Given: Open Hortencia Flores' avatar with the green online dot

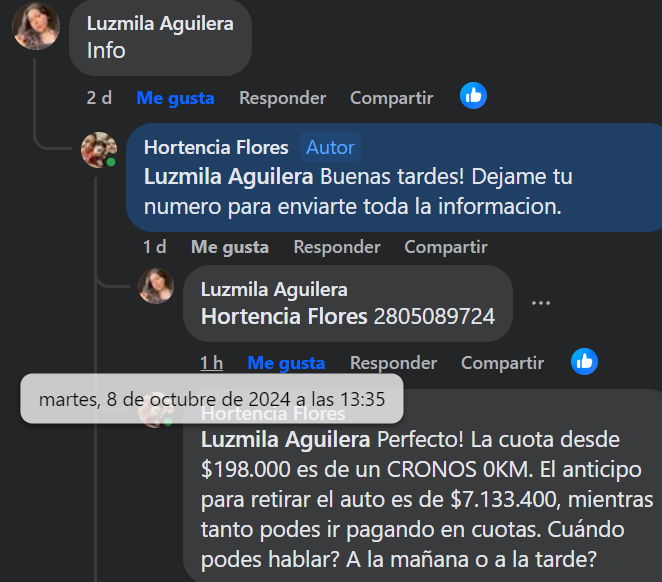Looking at the screenshot, I should click(x=99, y=150).
